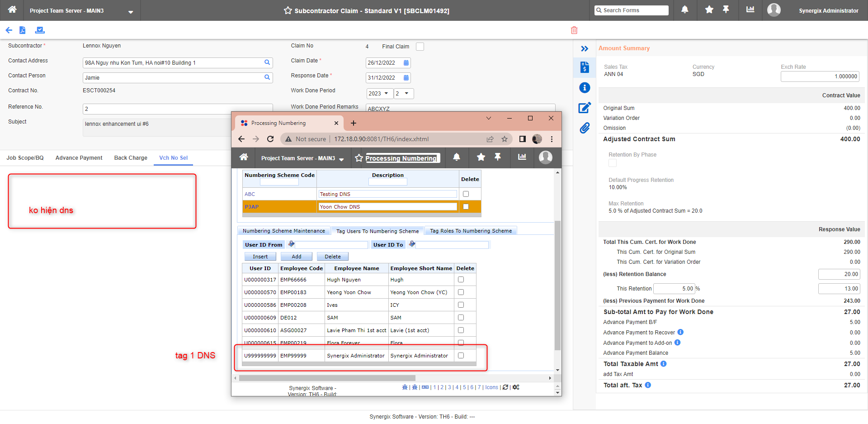Image resolution: width=868 pixels, height=424 pixels.
Task: Select the Tag Roles To Numbering Scheme tab
Action: click(x=470, y=231)
